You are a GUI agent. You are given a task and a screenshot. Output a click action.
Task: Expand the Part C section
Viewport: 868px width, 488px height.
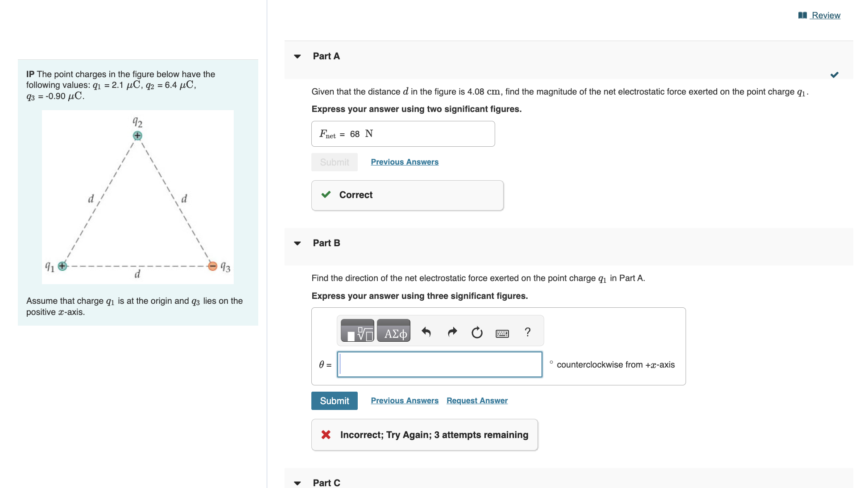[297, 483]
